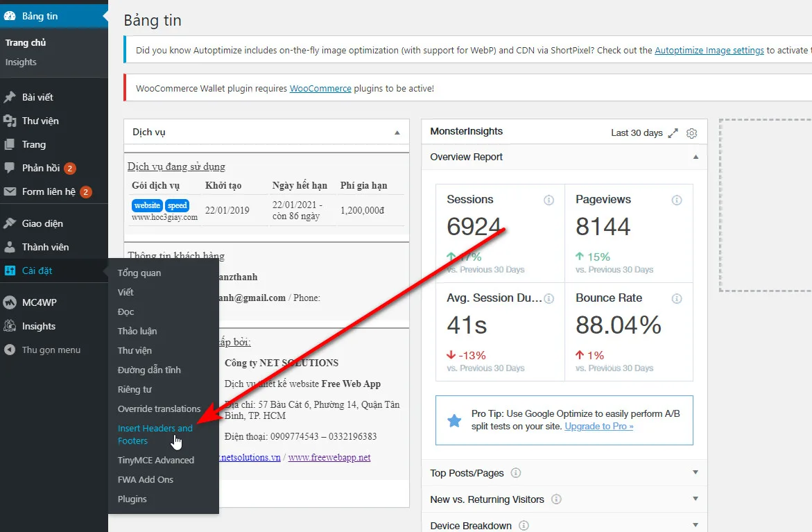
Task: Collapse the Dịch vụ widget panel
Action: (397, 132)
